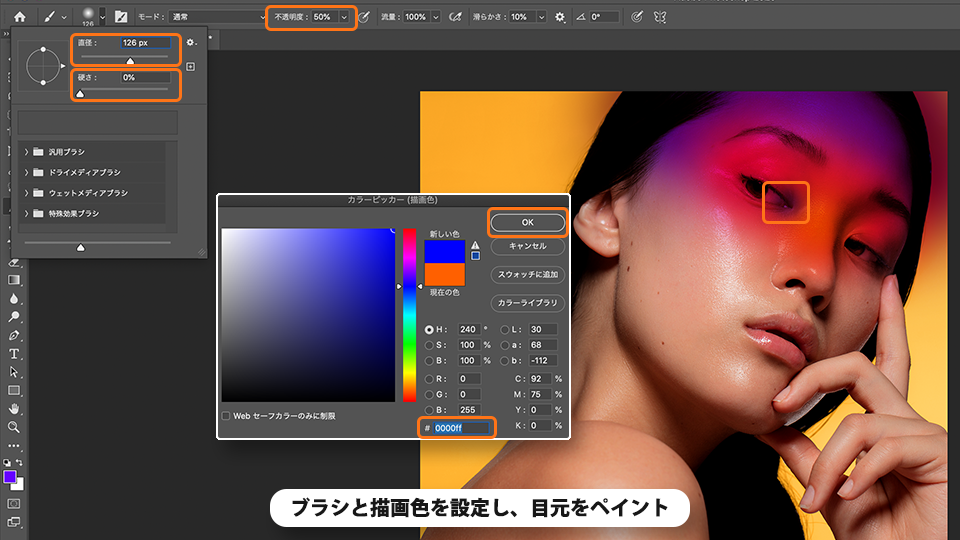This screenshot has width=960, height=540.
Task: Click the not web-safe color cube
Action: point(475,256)
